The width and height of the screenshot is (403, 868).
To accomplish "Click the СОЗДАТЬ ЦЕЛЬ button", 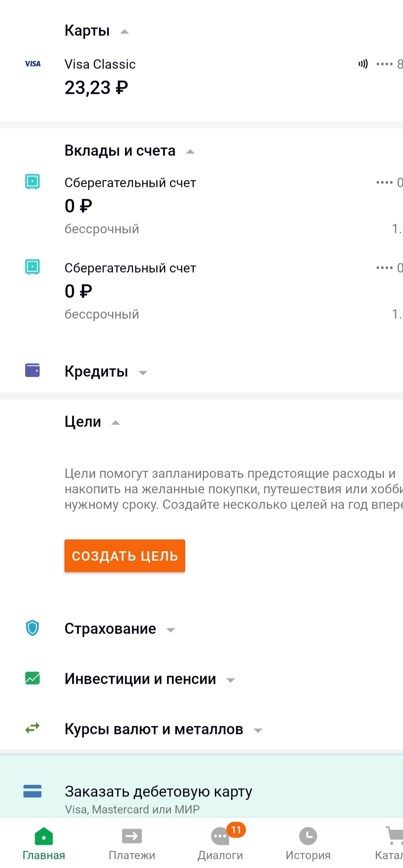I will (x=125, y=556).
